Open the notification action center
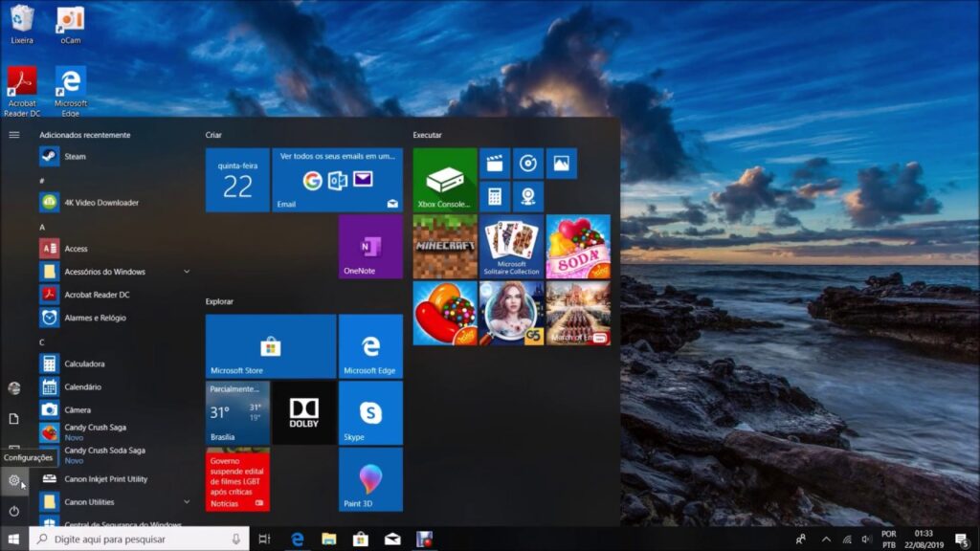980x551 pixels. coord(963,540)
